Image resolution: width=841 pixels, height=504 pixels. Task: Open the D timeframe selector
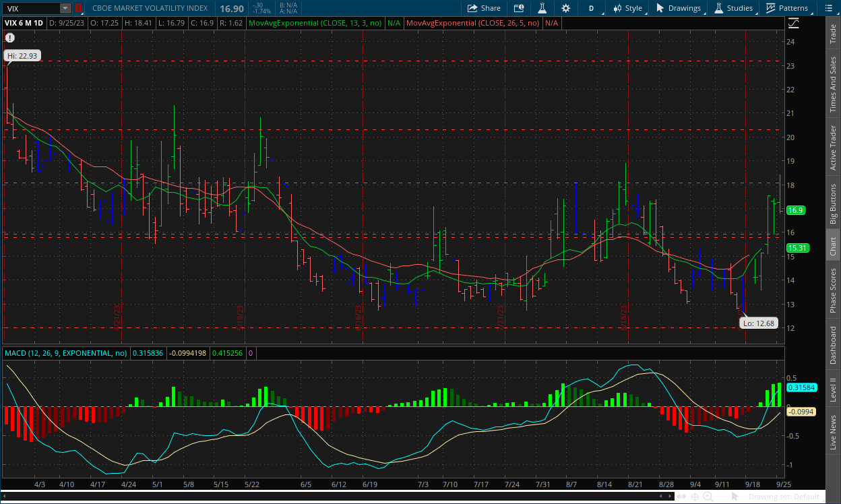pos(591,8)
